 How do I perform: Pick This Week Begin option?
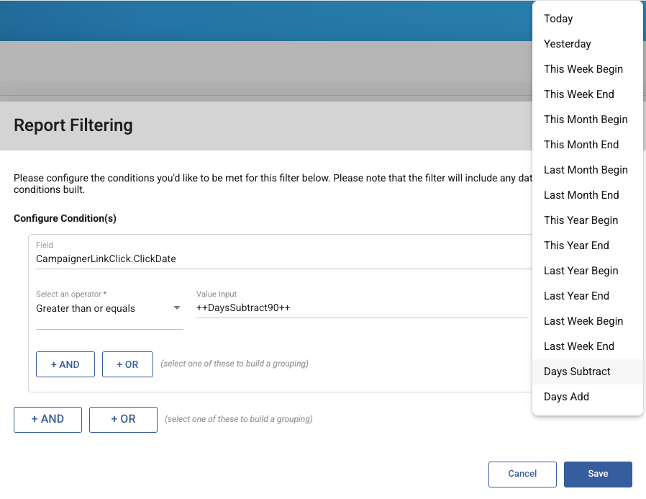tap(587, 69)
